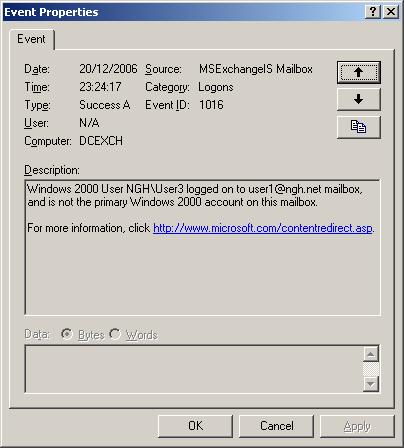Click the data box scrollbar track
The image size is (404, 448).
pos(371,369)
